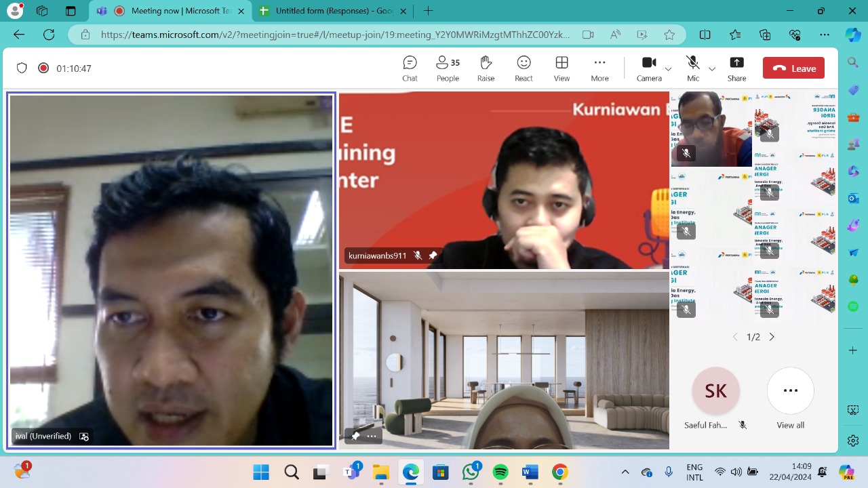The image size is (868, 488).
Task: Click the 1/2 gallery page indicator
Action: click(753, 337)
